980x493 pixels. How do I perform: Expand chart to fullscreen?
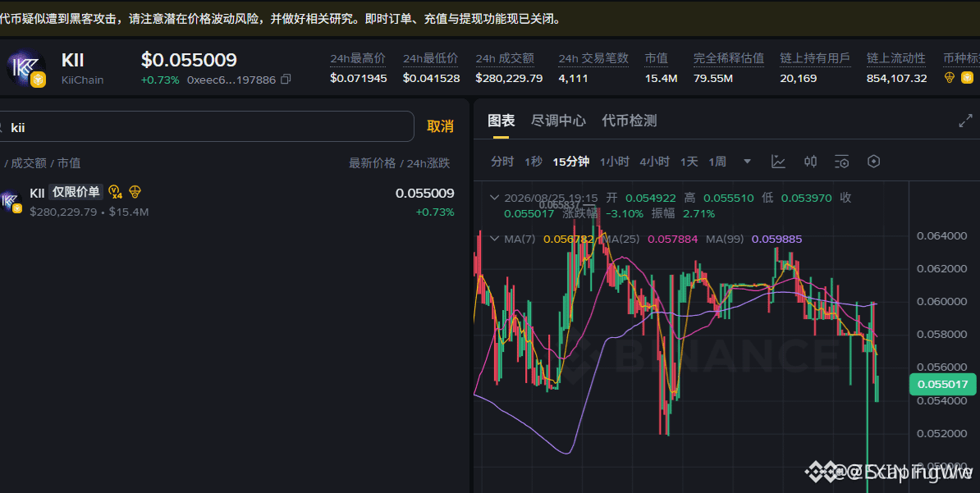tap(965, 121)
